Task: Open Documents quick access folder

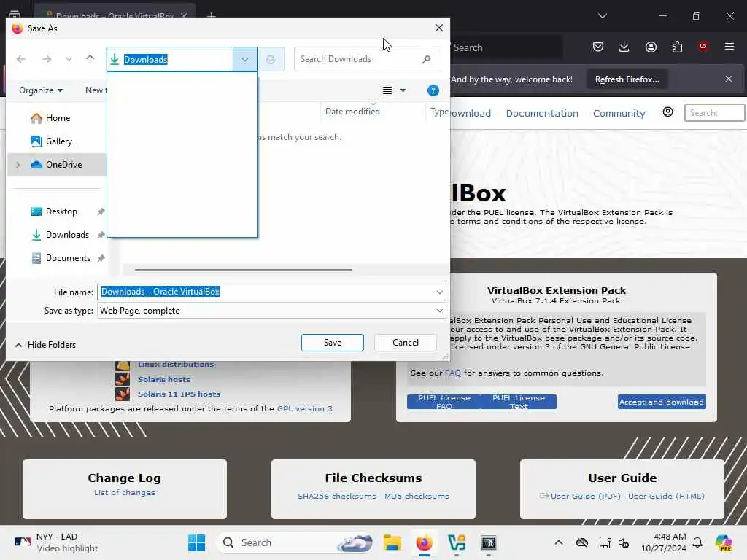Action: click(x=68, y=258)
